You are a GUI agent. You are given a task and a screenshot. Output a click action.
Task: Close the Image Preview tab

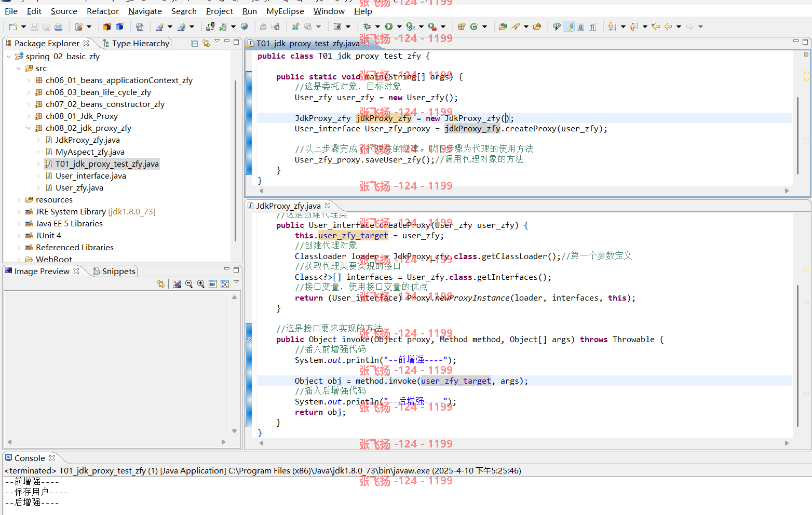point(76,270)
